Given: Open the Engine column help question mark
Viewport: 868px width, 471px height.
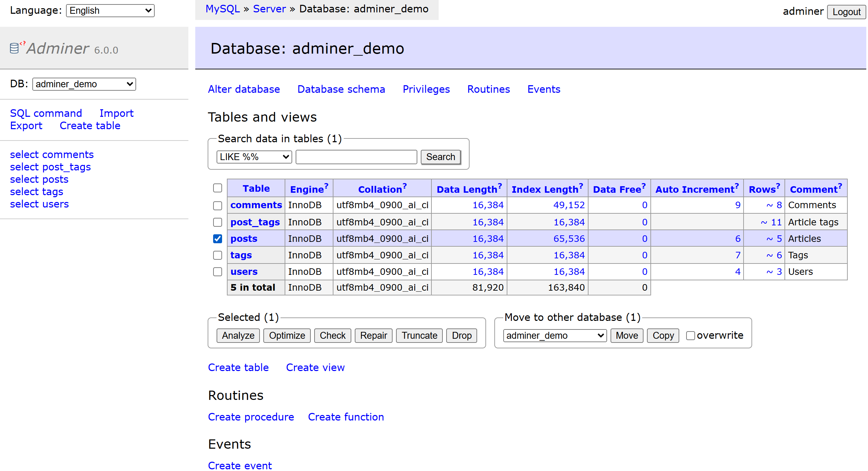Looking at the screenshot, I should (326, 186).
